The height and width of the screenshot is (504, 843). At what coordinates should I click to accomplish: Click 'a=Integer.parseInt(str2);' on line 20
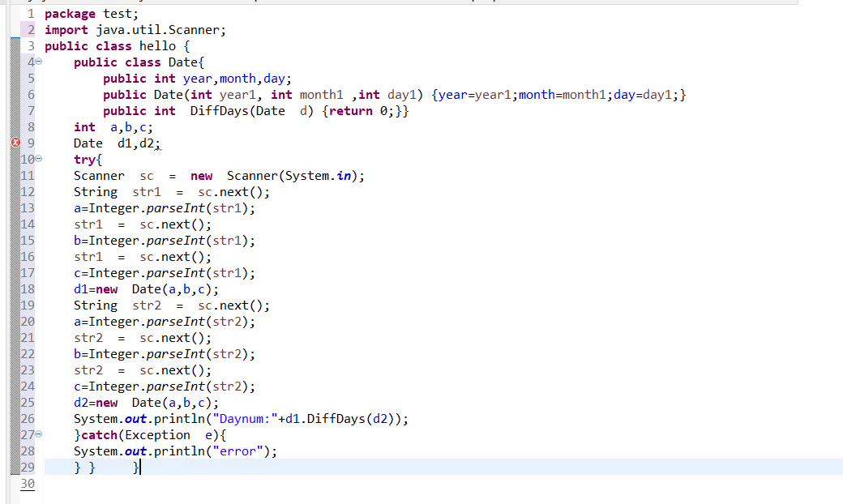[165, 322]
